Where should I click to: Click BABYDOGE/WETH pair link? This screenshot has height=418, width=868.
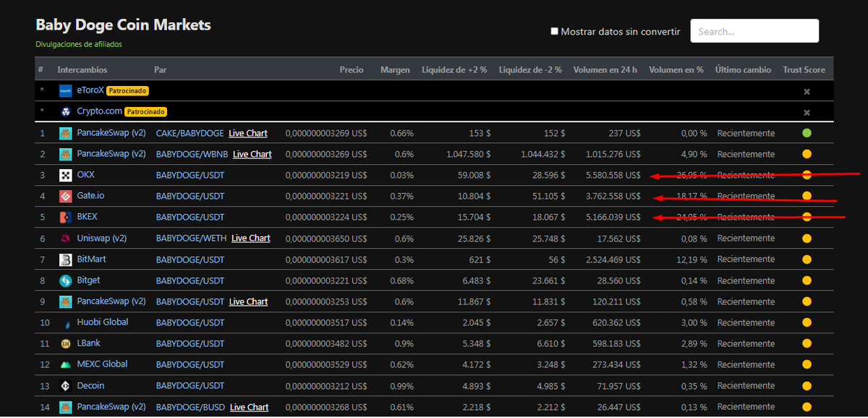coord(191,238)
